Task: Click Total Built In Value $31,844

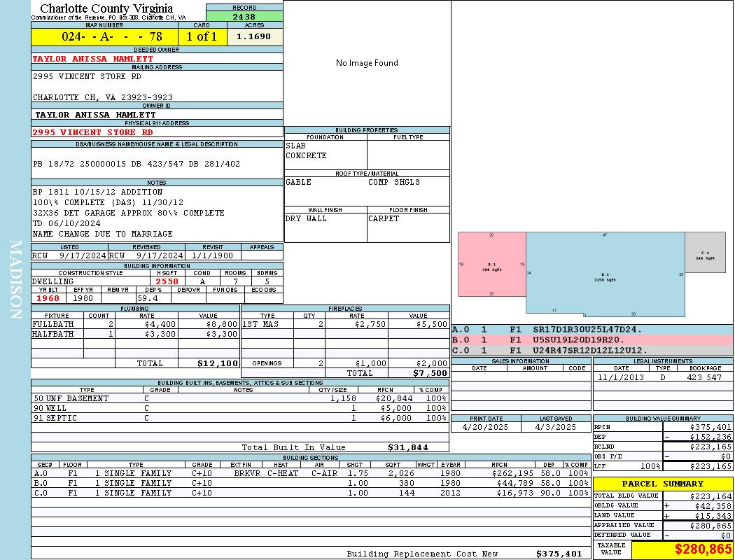Action: [408, 447]
